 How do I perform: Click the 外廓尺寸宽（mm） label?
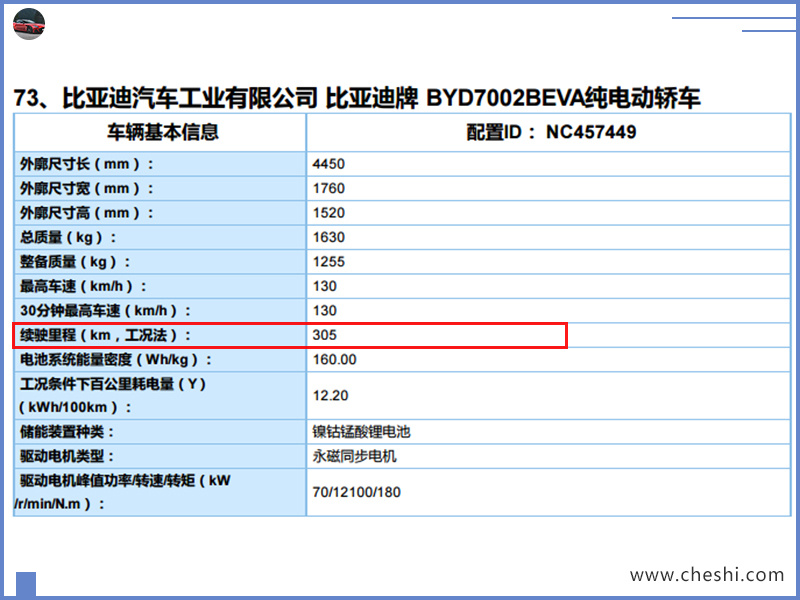[86, 189]
